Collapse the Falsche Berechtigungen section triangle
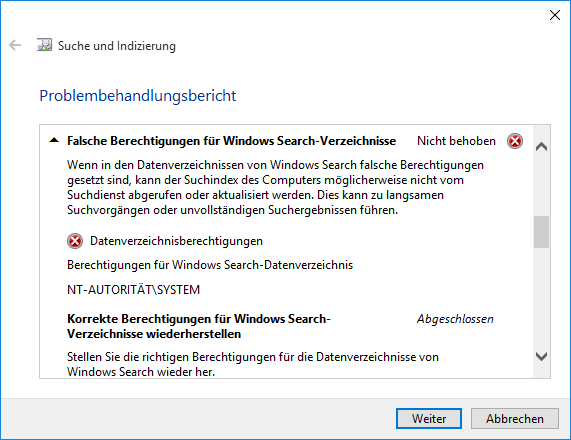 point(54,140)
